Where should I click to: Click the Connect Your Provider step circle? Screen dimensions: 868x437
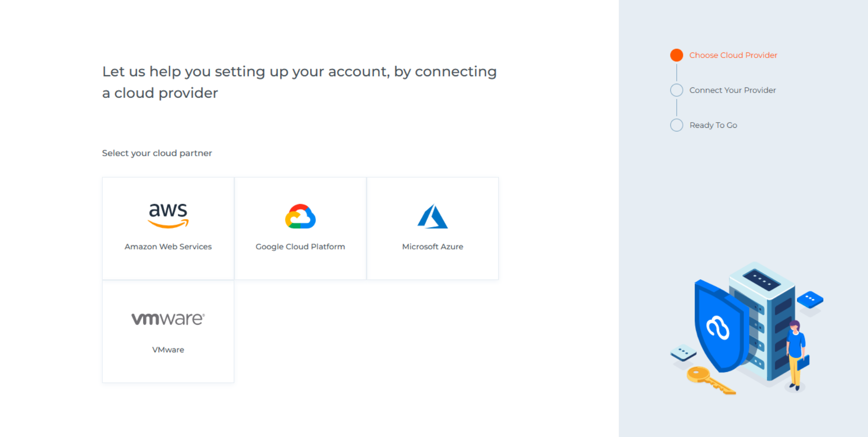(x=676, y=90)
